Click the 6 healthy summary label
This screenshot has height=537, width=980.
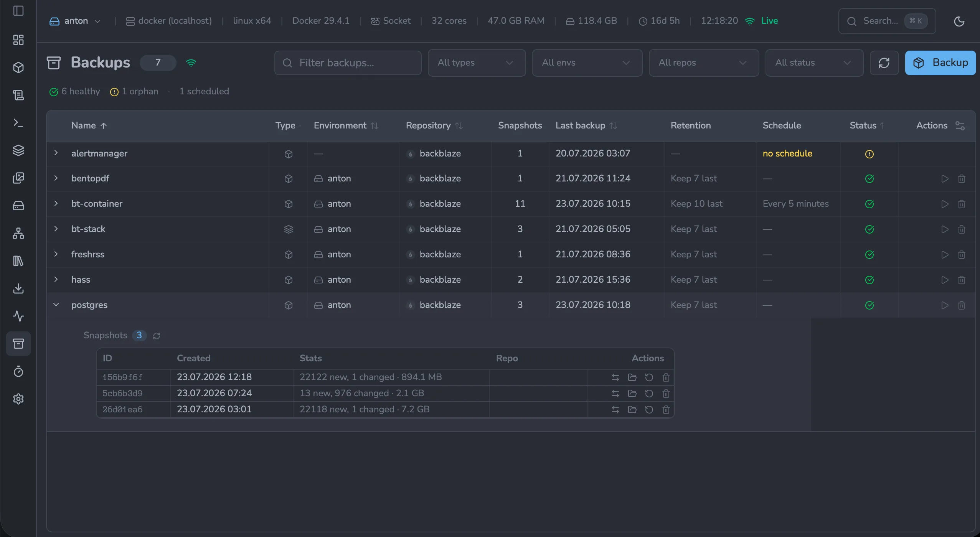pos(74,91)
